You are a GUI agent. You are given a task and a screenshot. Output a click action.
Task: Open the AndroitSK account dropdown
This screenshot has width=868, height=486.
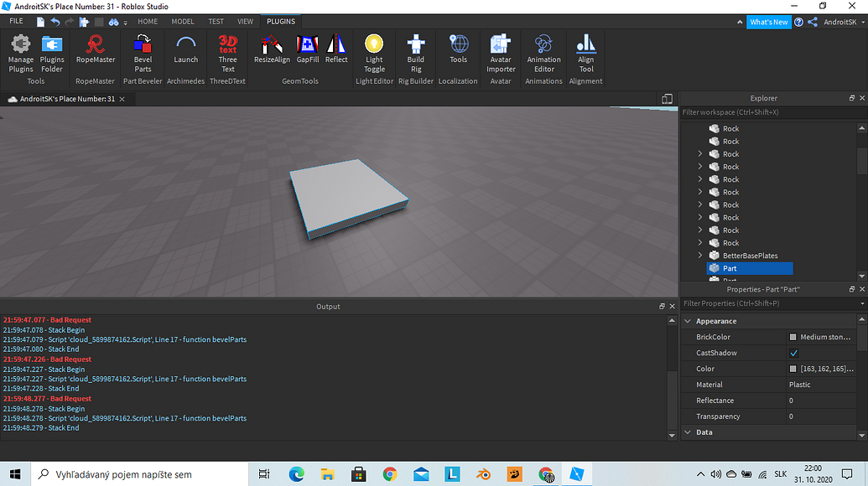844,22
